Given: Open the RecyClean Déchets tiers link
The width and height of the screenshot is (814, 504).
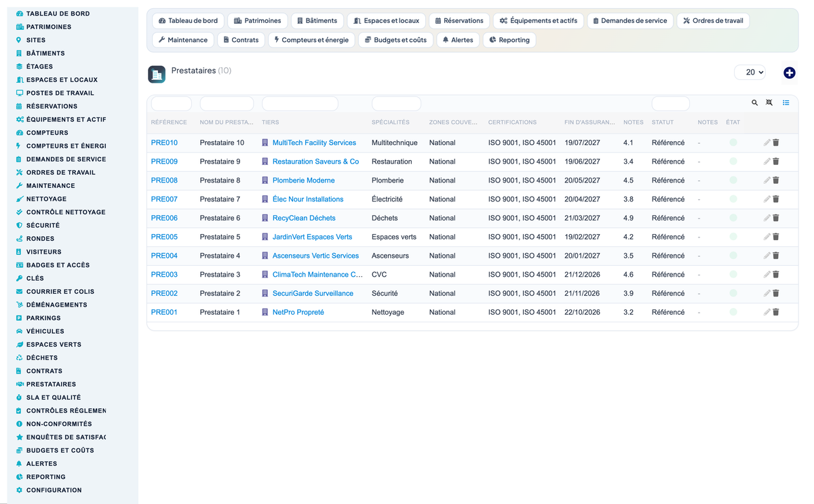Looking at the screenshot, I should (304, 218).
